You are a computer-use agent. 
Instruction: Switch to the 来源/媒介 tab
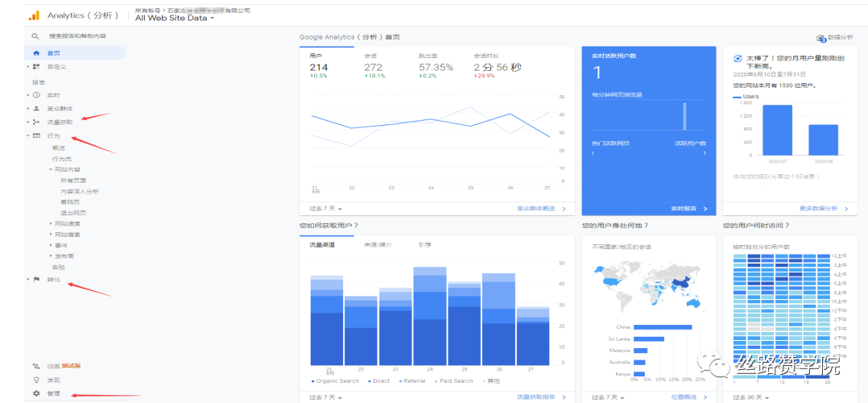click(378, 244)
